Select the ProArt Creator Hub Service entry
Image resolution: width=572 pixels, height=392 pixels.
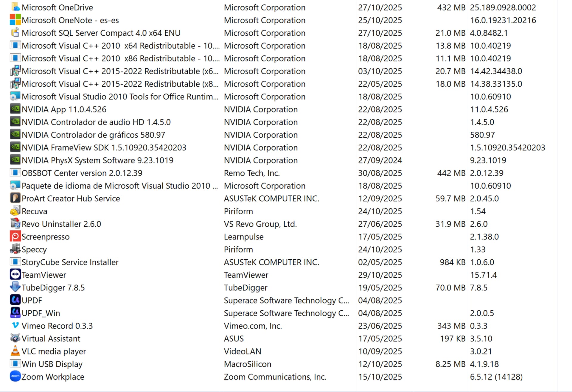[71, 199]
